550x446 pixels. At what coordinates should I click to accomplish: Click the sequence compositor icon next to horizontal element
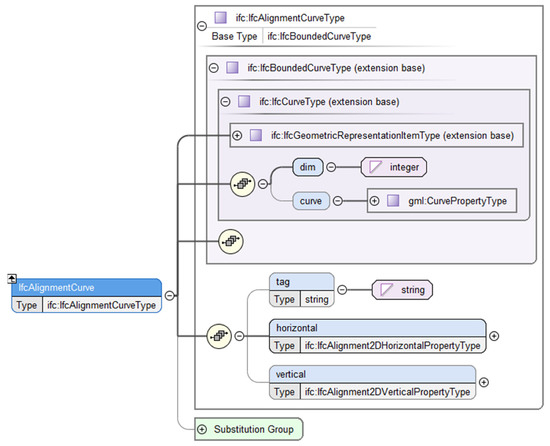[219, 336]
